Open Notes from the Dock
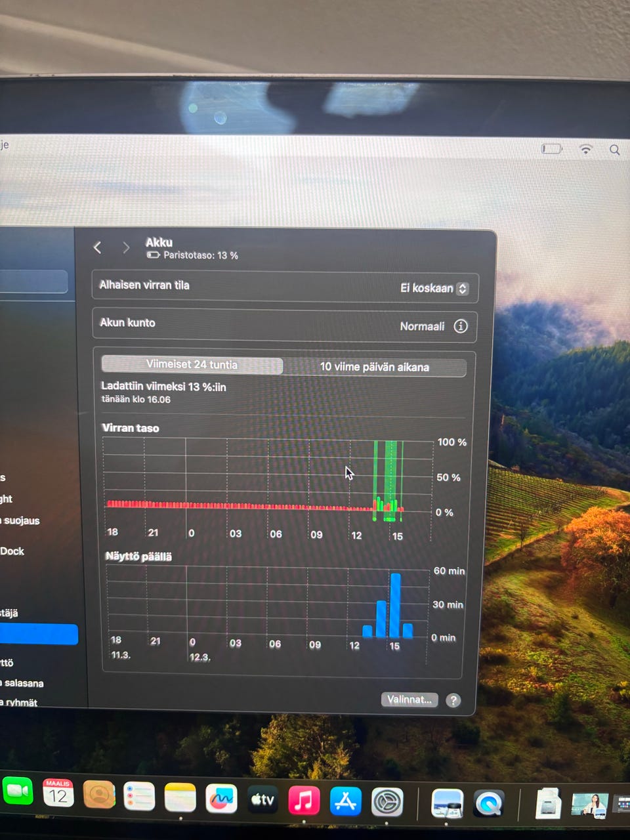 (x=180, y=799)
